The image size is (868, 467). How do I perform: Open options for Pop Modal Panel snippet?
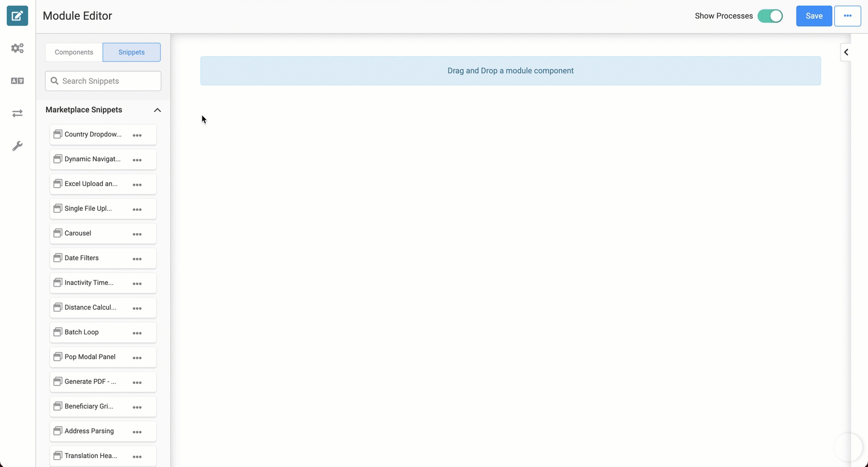(x=137, y=358)
